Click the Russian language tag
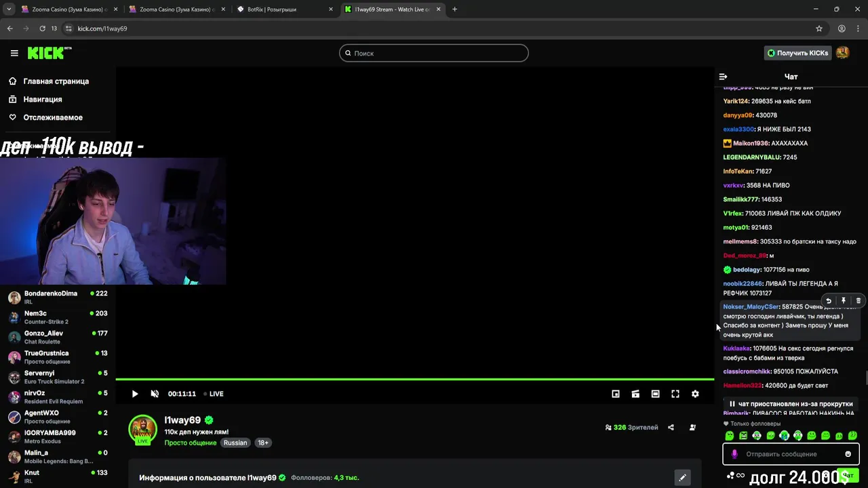The image size is (868, 488). (235, 443)
